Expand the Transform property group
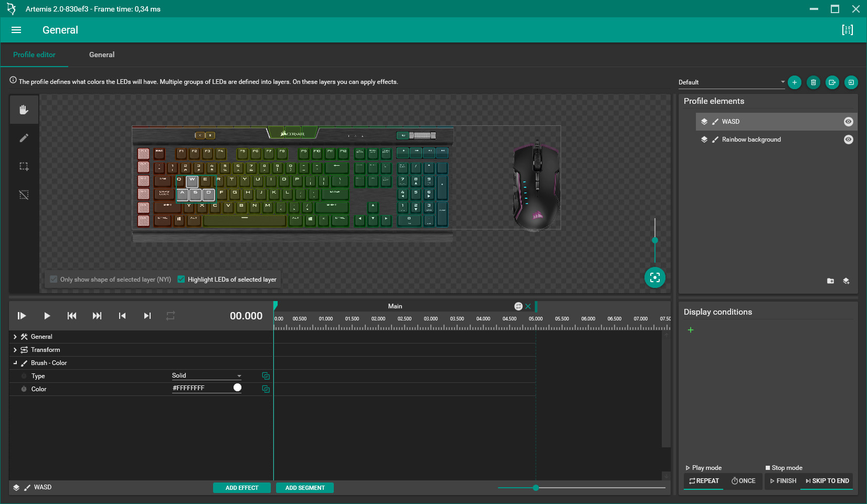Screen dimensions: 867x504 tap(15, 350)
